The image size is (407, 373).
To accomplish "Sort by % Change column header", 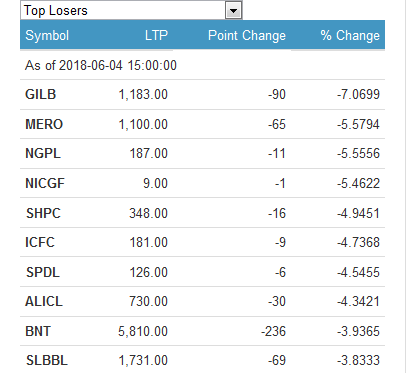I will [350, 35].
